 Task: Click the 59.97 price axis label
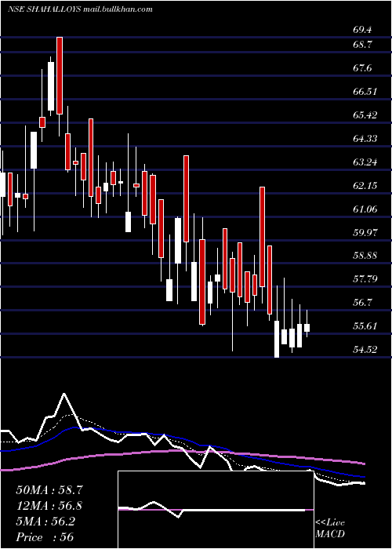365,232
